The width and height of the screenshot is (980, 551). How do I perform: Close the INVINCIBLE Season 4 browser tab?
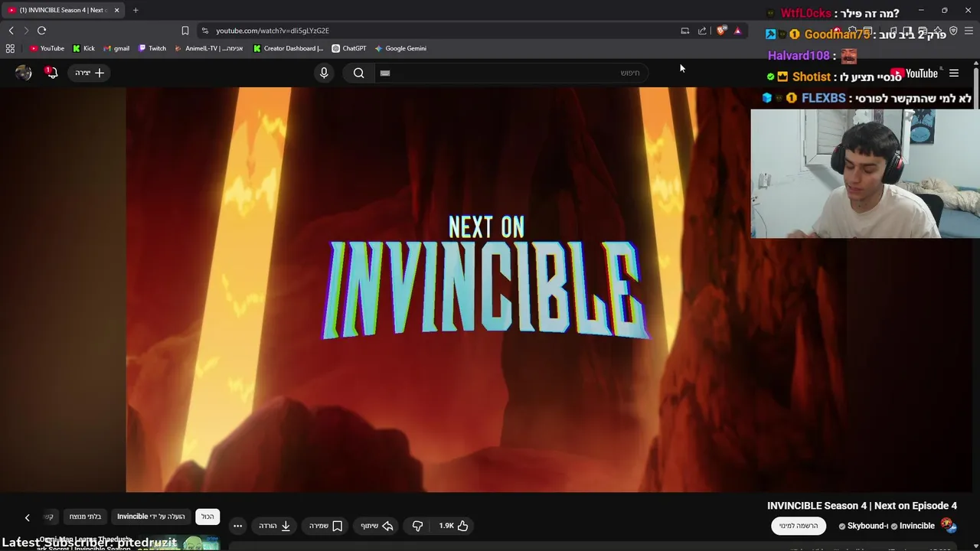tap(116, 10)
